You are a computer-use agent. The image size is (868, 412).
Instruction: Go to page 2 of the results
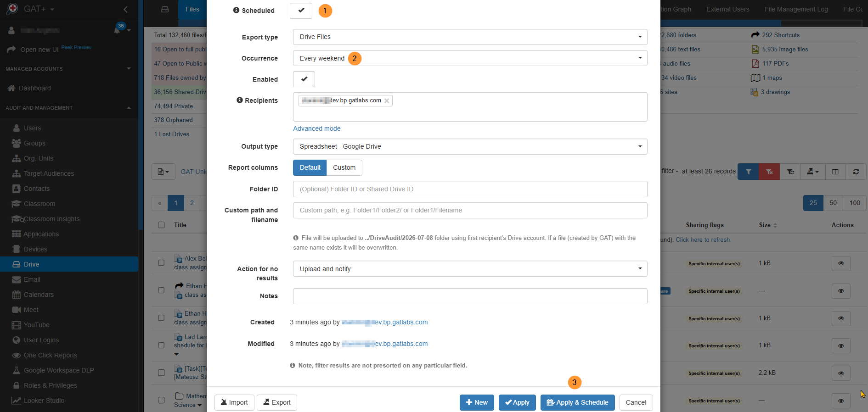click(192, 203)
